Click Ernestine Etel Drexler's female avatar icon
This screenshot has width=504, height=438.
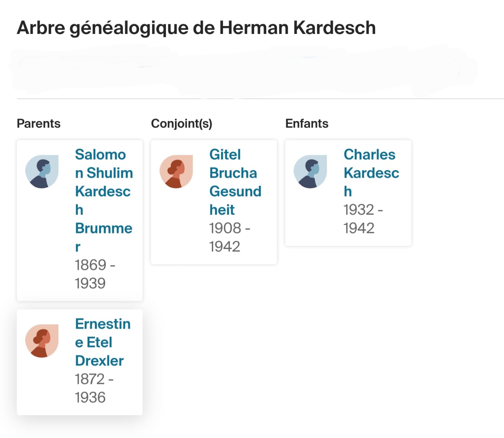pos(42,341)
